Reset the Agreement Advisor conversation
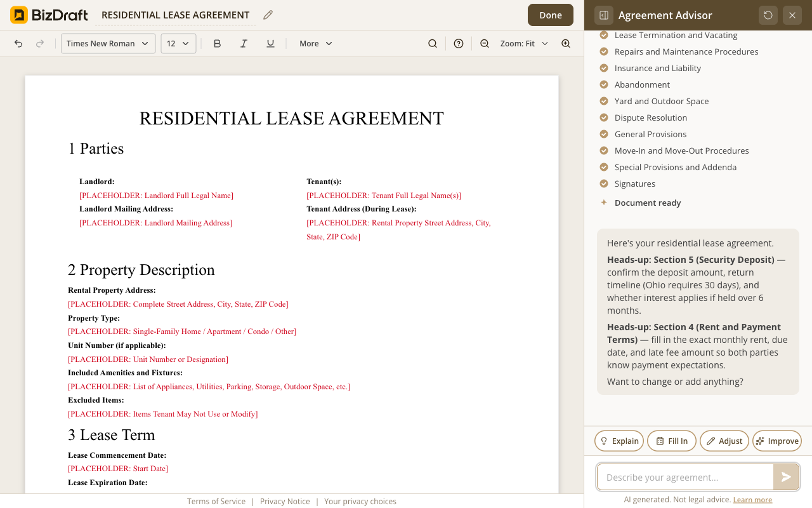Screen dimensions: 812x508 (768, 15)
